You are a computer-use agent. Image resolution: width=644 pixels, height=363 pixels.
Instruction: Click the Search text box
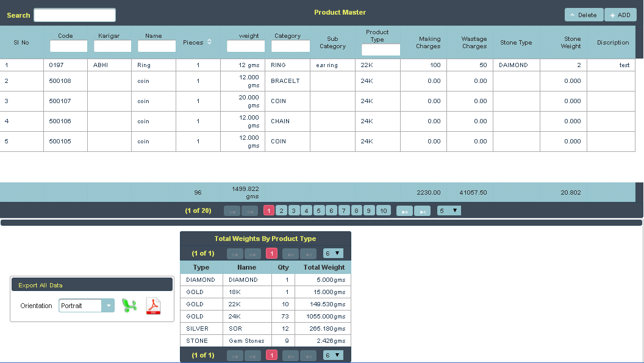[74, 15]
